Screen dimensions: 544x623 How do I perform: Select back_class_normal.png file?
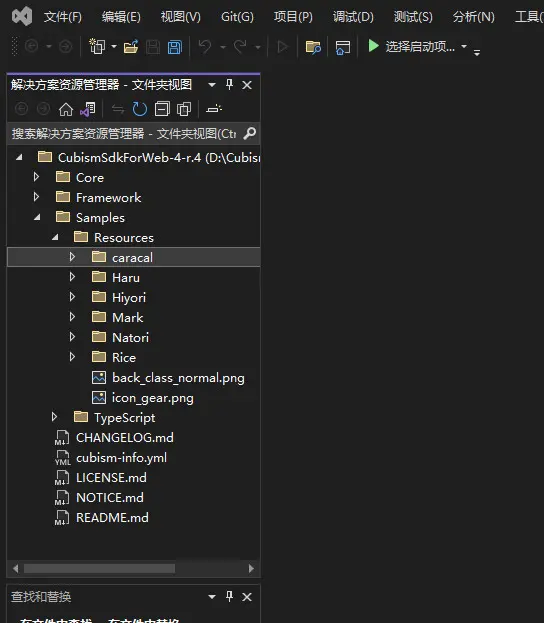click(x=178, y=378)
